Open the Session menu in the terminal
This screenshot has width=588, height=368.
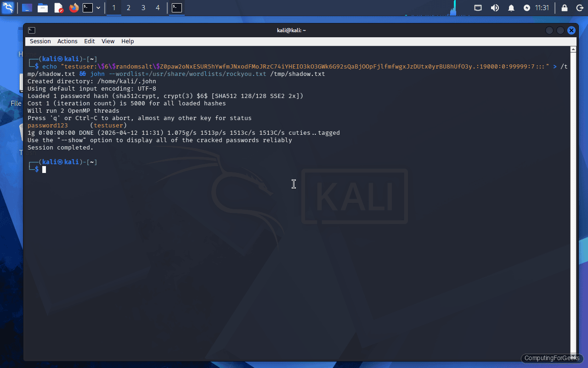(40, 41)
